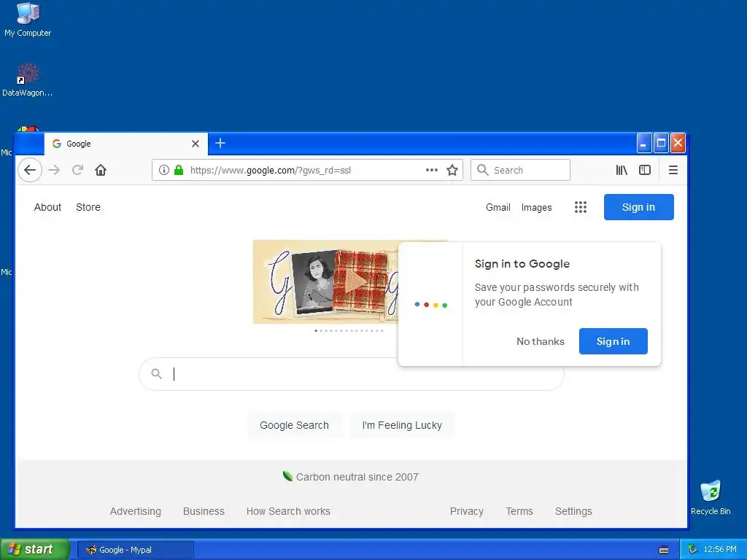
Task: Open the browser home page icon
Action: pos(101,170)
